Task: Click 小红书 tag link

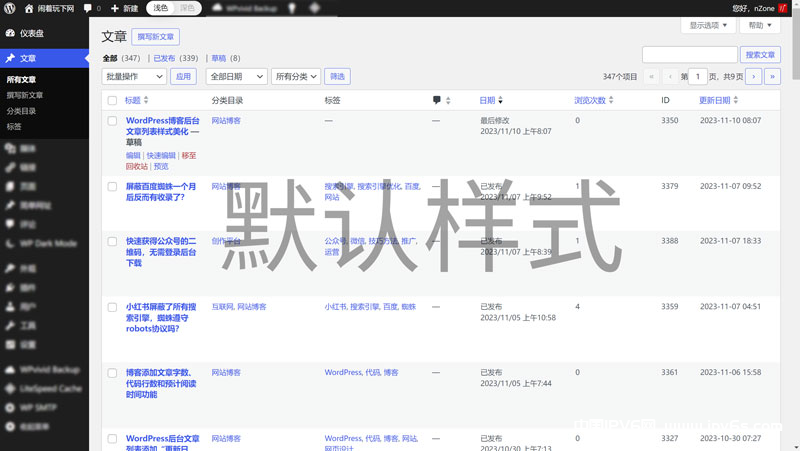Action: tap(335, 307)
